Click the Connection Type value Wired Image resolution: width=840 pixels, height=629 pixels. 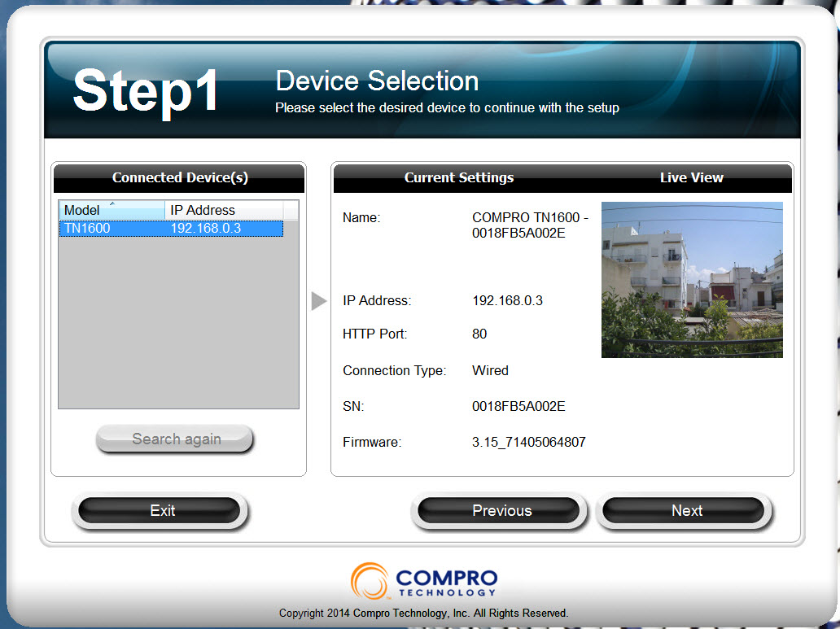pos(490,370)
